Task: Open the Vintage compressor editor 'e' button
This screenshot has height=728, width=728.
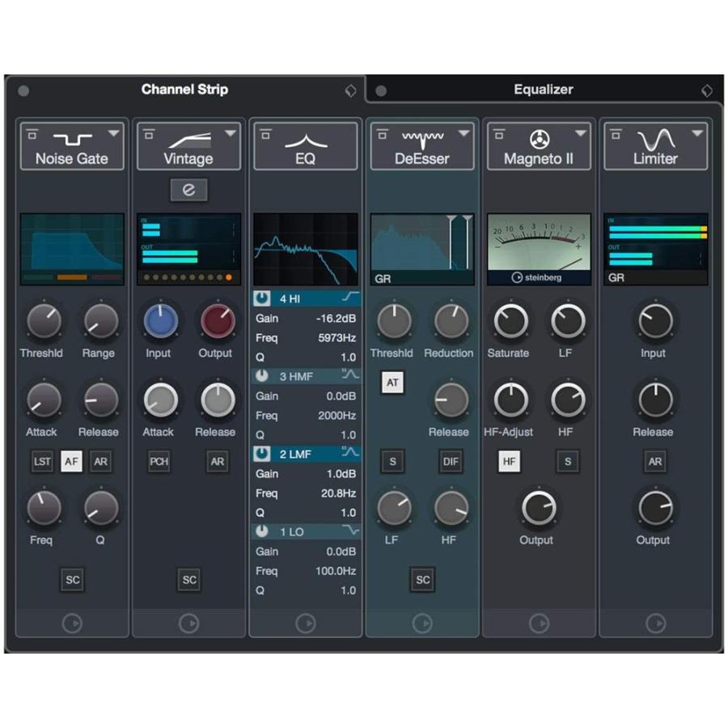Action: [x=188, y=190]
